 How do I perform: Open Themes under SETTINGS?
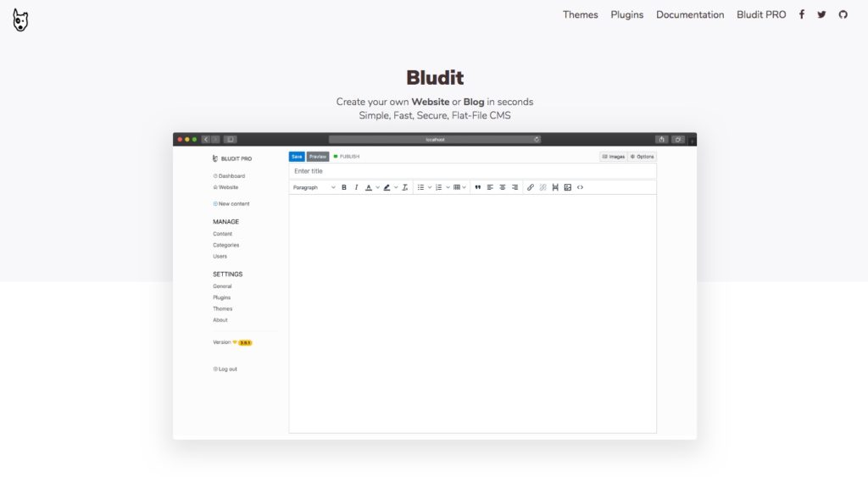[223, 308]
